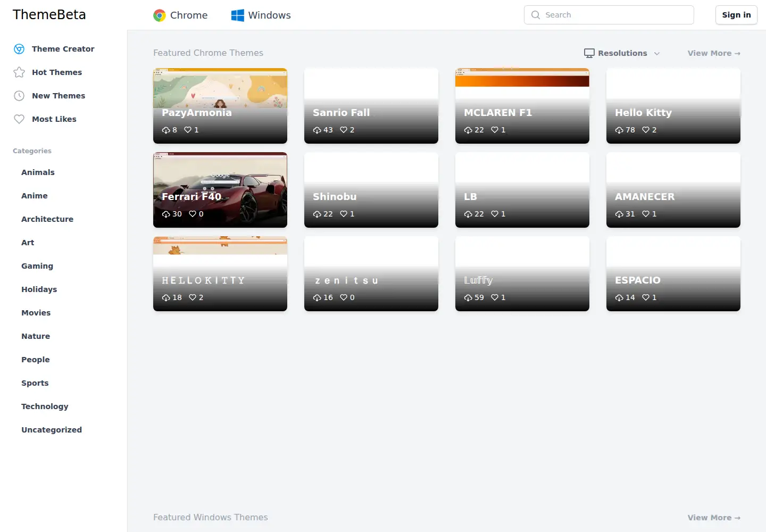Screen dimensions: 766x532
Task: Click View More for Featured Chrome Themes
Action: tap(714, 53)
